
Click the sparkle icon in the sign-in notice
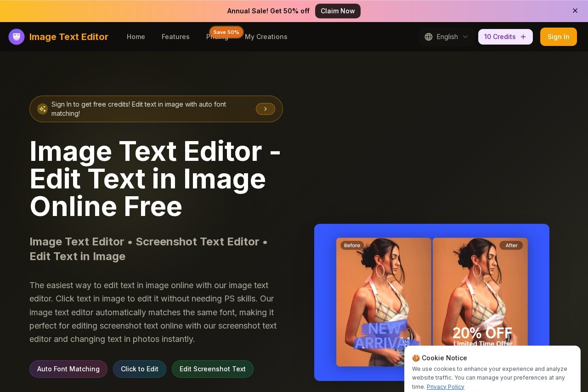(43, 109)
